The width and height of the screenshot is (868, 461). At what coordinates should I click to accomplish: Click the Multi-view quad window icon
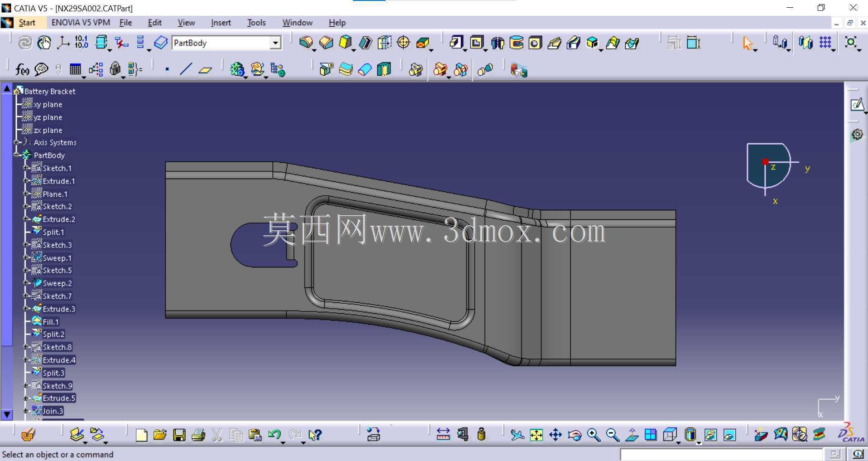651,435
